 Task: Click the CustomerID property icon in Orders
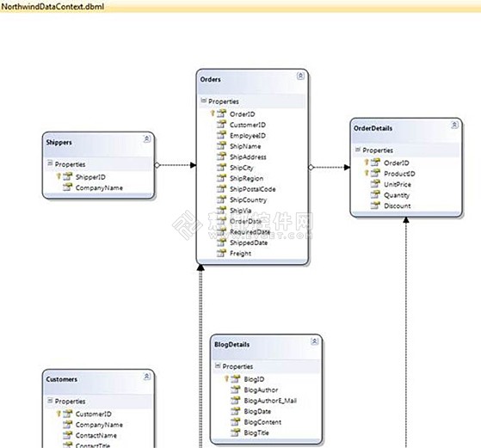pyautogui.click(x=221, y=125)
